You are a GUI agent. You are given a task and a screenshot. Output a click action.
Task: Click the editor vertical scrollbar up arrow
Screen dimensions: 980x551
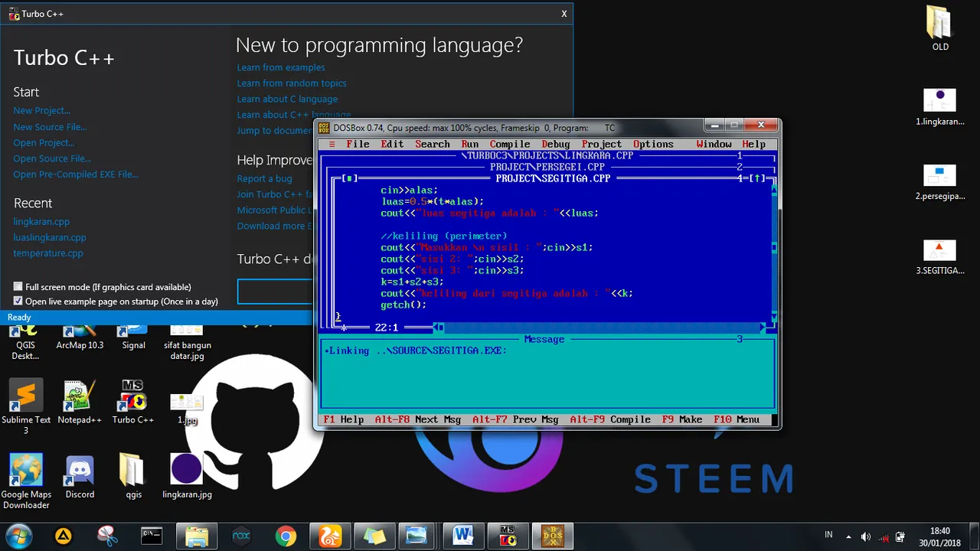(x=774, y=190)
